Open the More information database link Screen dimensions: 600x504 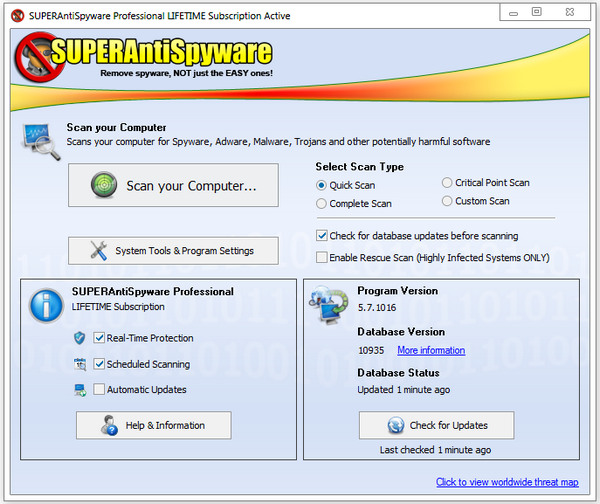click(431, 350)
